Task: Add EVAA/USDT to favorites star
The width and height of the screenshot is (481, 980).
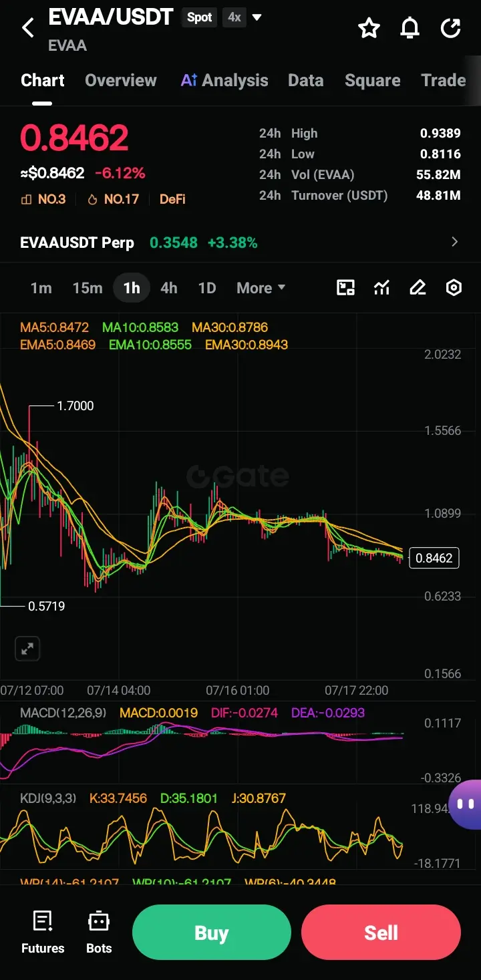Action: (x=369, y=28)
